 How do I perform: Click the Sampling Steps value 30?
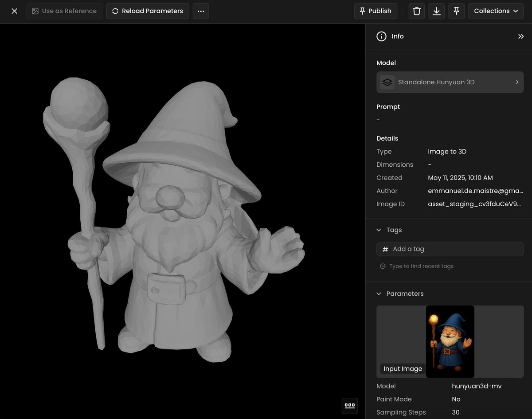point(456,412)
